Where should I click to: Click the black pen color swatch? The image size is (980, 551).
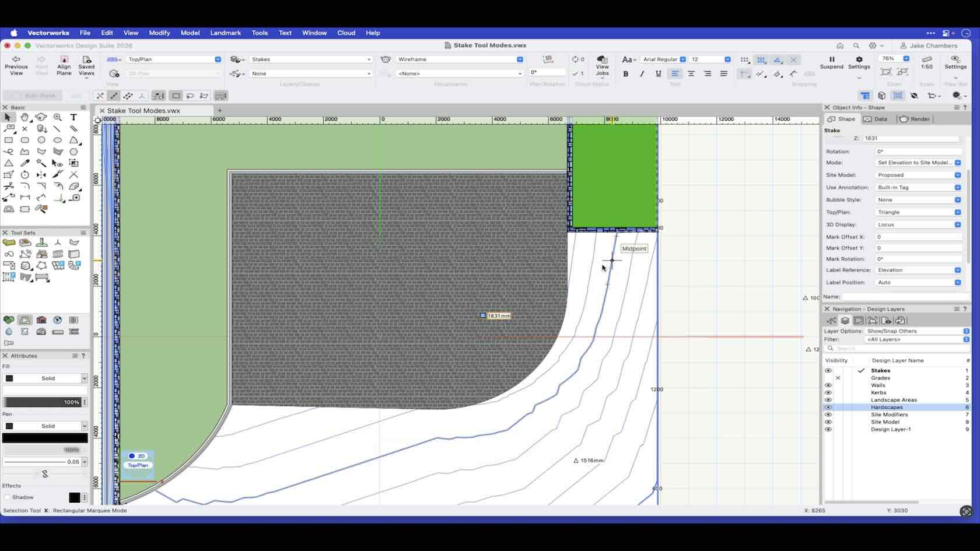click(x=45, y=438)
